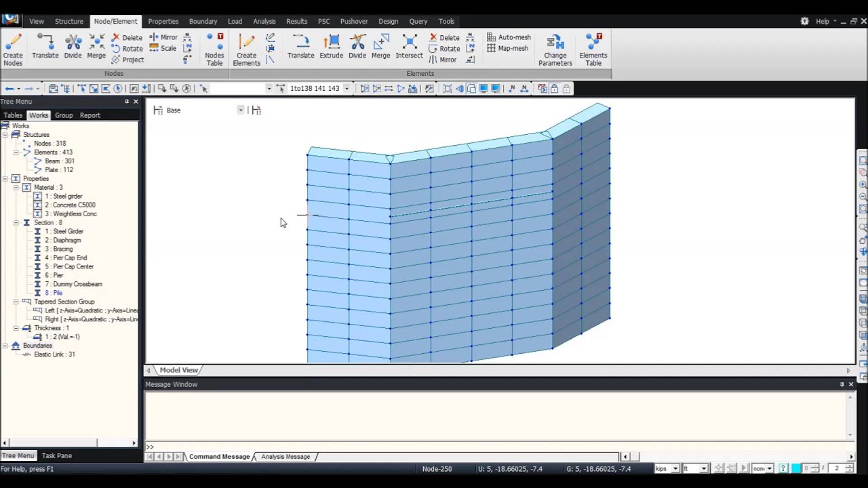Switch to the Group tree tab

click(64, 115)
